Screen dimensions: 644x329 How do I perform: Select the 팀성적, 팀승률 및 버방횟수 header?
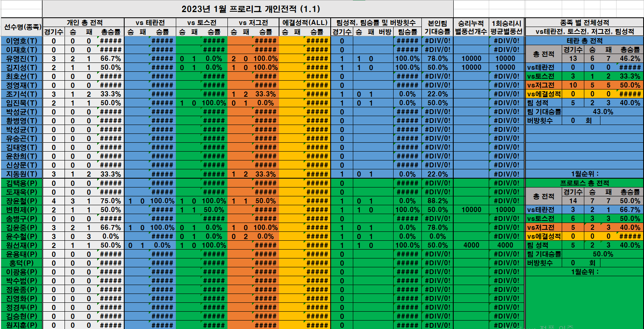(376, 23)
